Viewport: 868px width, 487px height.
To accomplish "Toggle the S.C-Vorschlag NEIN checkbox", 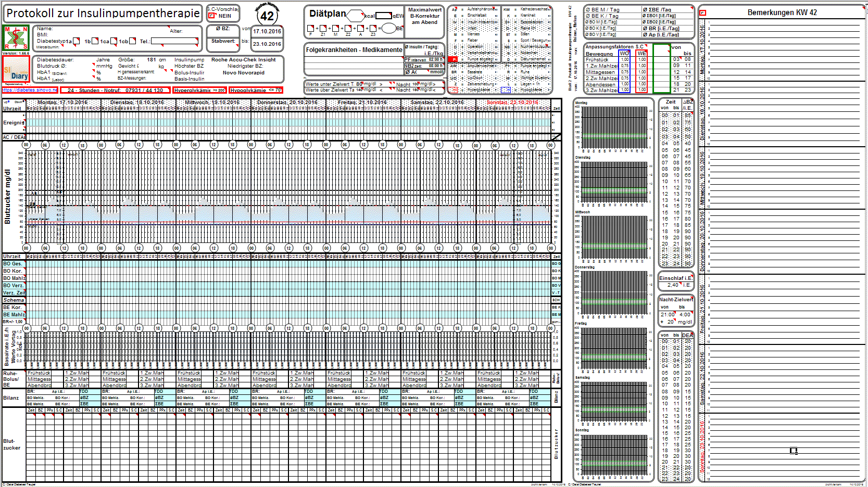I will point(211,16).
